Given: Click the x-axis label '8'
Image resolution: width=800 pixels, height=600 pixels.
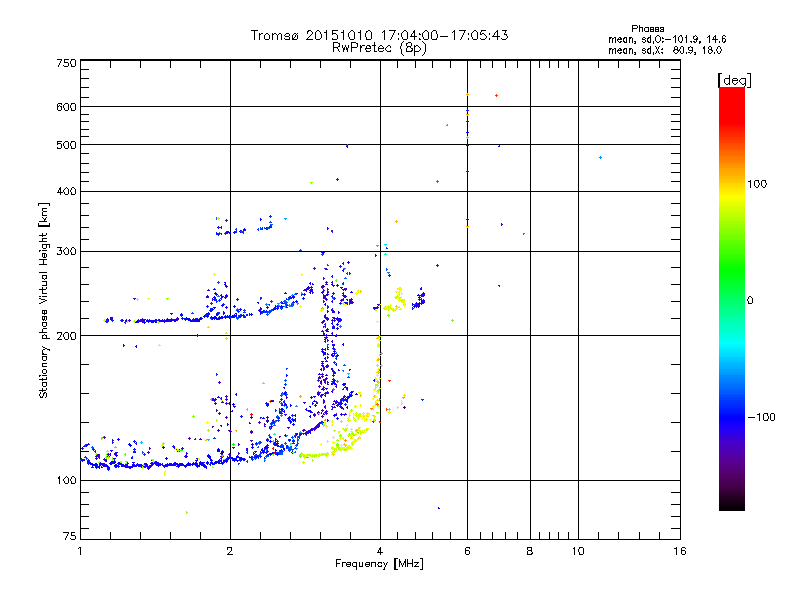Looking at the screenshot, I should [x=530, y=551].
